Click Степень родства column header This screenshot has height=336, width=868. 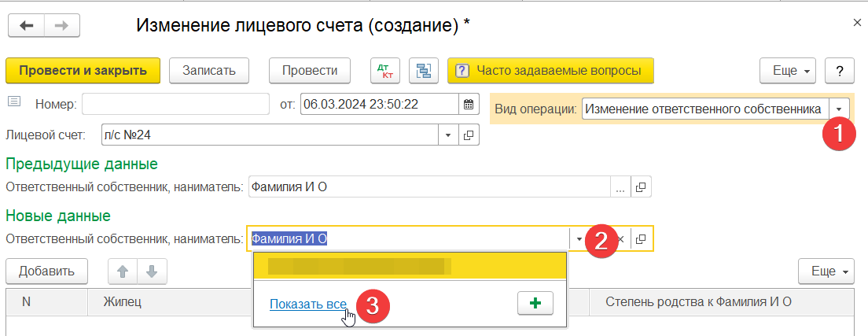point(723,301)
